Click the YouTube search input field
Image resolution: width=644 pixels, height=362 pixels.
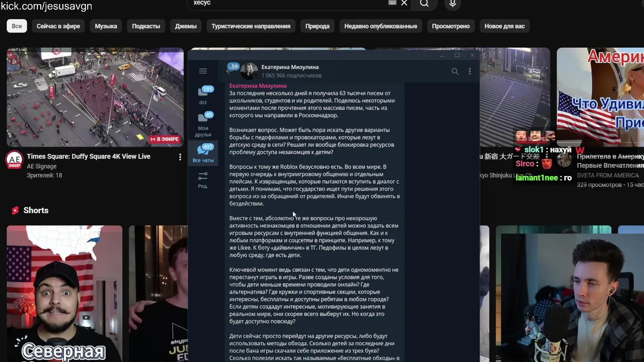pyautogui.click(x=287, y=3)
